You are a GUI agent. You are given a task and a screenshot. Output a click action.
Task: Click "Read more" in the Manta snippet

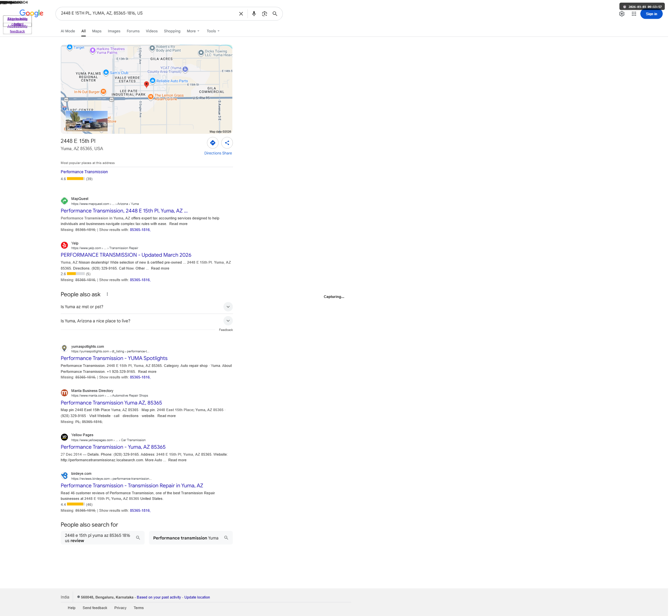point(167,418)
